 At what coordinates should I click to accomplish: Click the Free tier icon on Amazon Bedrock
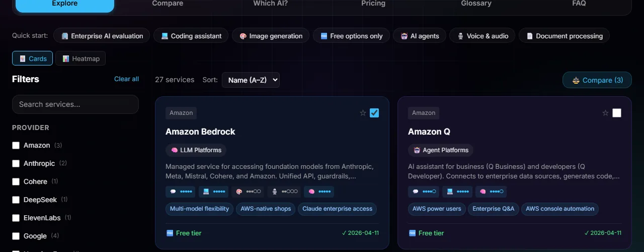pos(170,233)
